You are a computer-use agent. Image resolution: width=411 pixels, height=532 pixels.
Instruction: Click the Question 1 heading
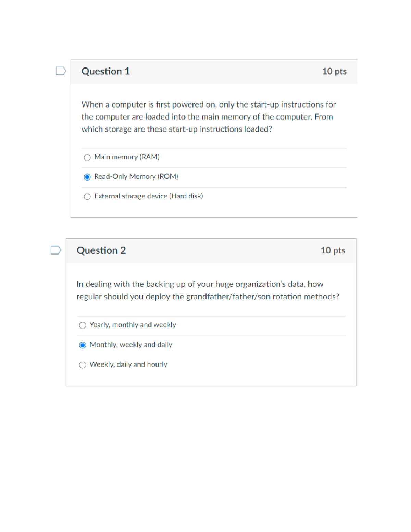(105, 71)
